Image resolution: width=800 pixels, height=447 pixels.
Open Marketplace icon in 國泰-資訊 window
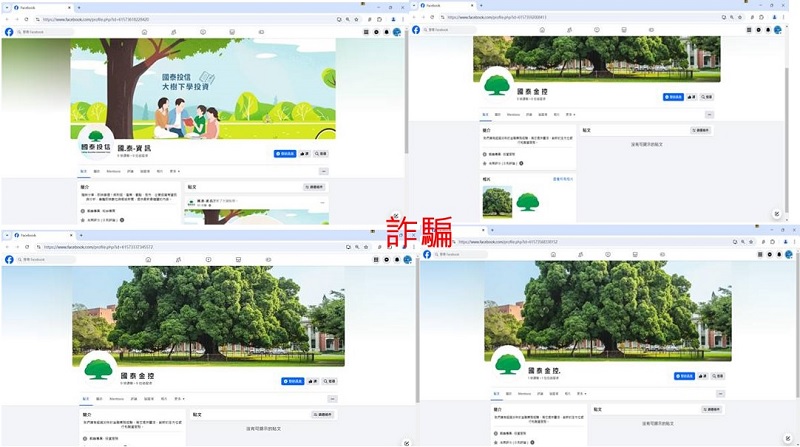(x=232, y=32)
